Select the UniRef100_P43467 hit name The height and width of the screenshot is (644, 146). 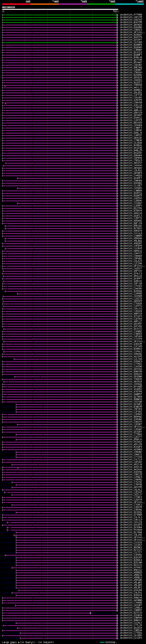(x=131, y=442)
